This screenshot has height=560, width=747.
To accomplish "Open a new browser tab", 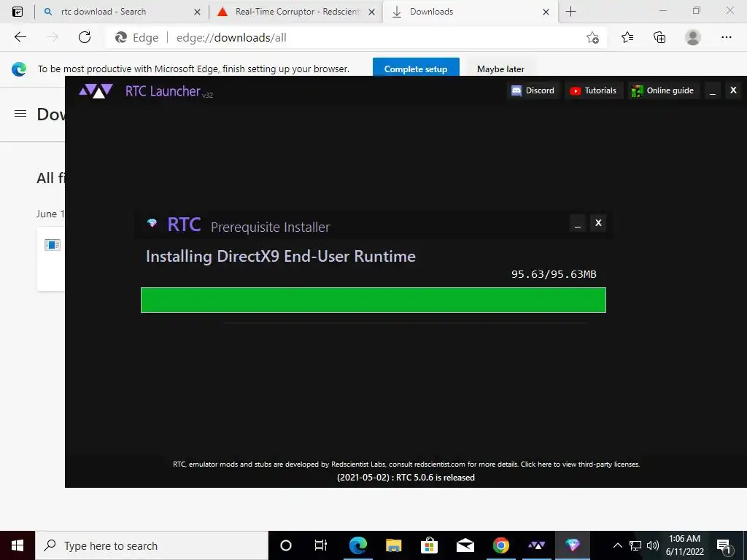I will 570,12.
